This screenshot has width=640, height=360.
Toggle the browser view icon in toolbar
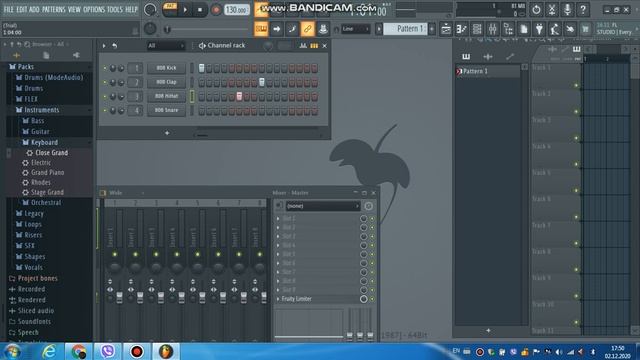pos(508,29)
